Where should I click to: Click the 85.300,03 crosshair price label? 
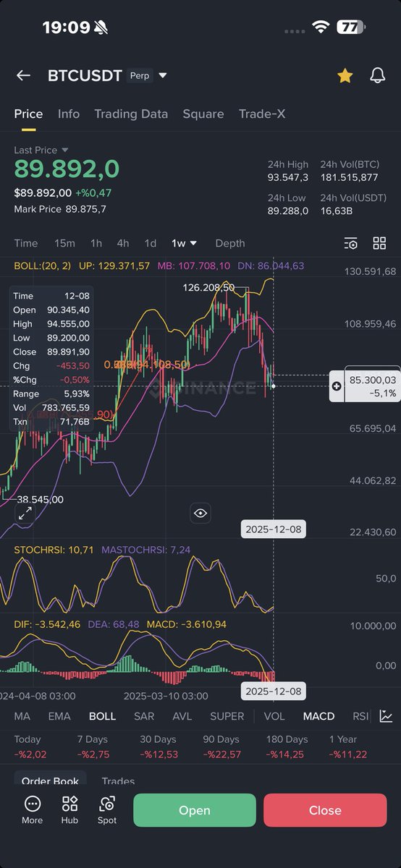[373, 386]
